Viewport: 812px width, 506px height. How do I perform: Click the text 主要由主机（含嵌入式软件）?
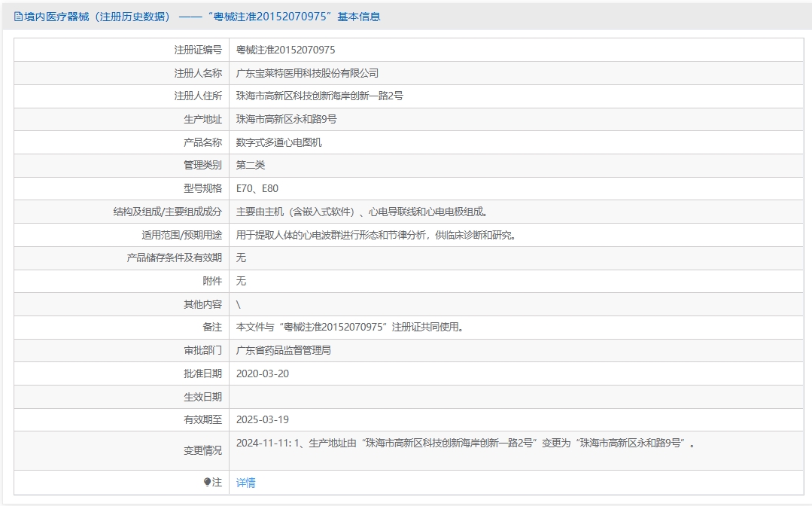pyautogui.click(x=296, y=212)
